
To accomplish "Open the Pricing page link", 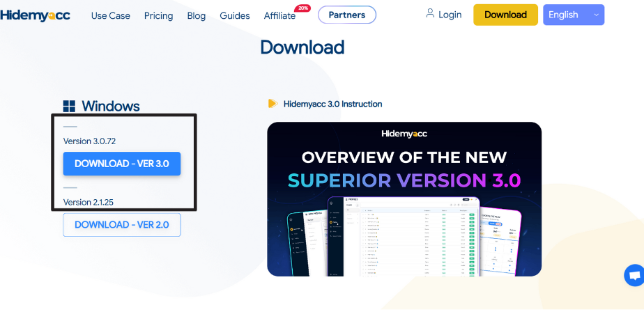I will (x=158, y=15).
